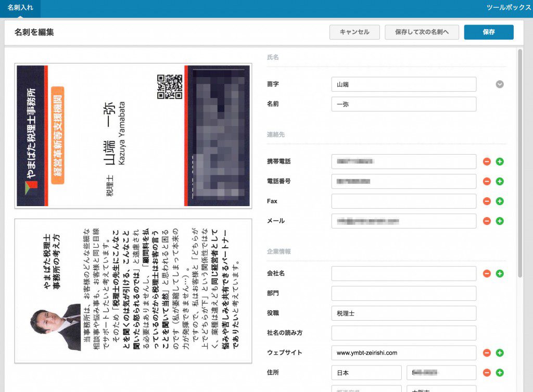Click the キャンセル button
This screenshot has width=533, height=392.
[354, 32]
